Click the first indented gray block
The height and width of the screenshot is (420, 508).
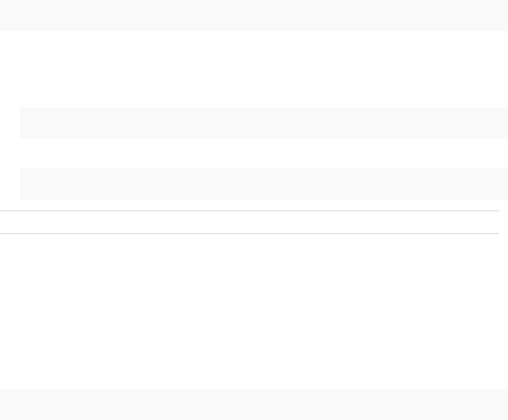click(264, 123)
